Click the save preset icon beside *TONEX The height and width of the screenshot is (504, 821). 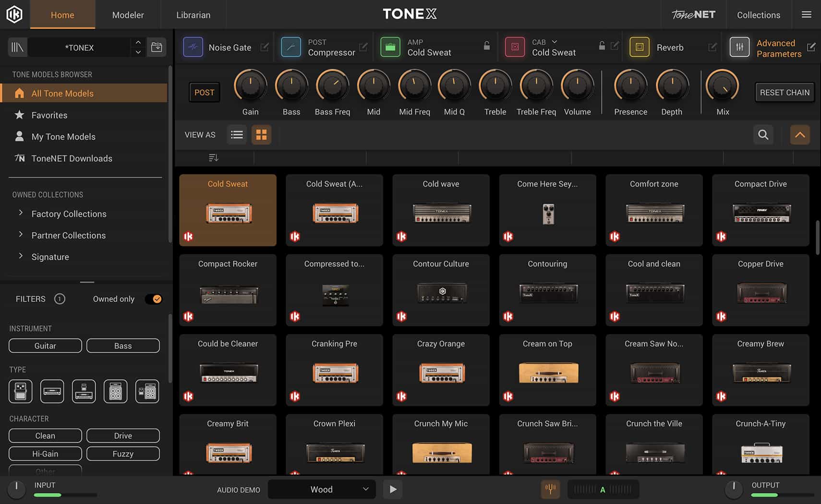click(x=157, y=47)
